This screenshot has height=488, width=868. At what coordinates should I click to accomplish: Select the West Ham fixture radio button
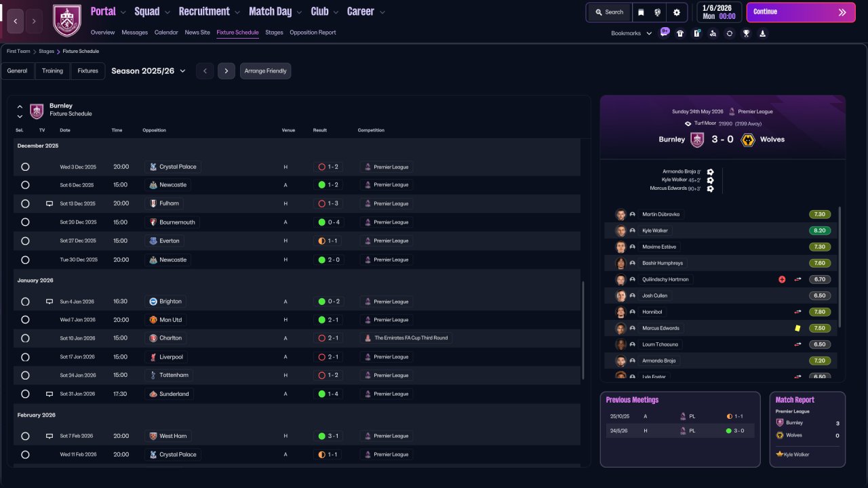(x=25, y=436)
